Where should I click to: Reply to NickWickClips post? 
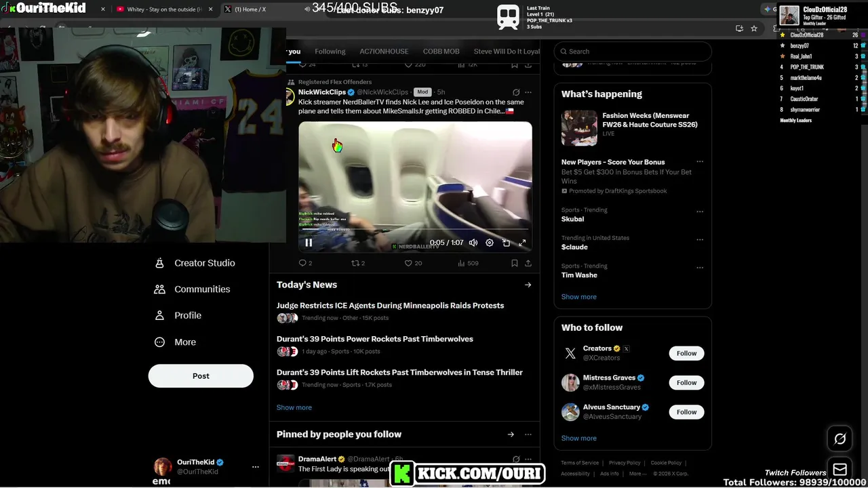click(305, 263)
